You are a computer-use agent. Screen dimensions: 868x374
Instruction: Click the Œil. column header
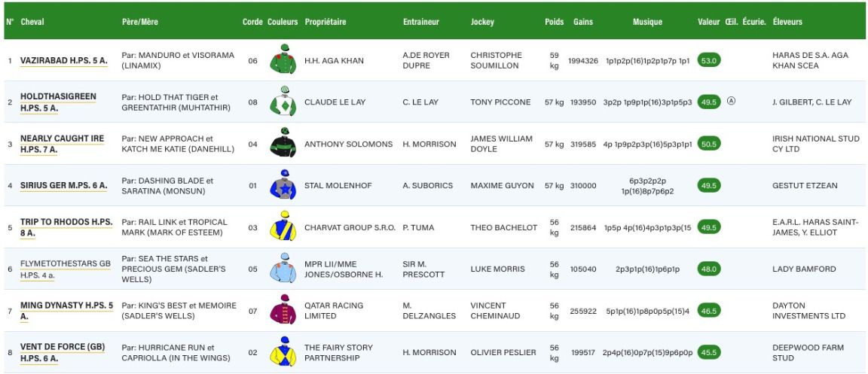click(x=732, y=22)
